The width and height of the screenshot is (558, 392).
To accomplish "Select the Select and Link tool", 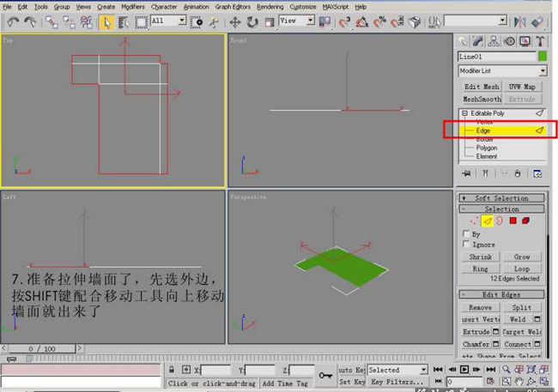I will [x=52, y=22].
